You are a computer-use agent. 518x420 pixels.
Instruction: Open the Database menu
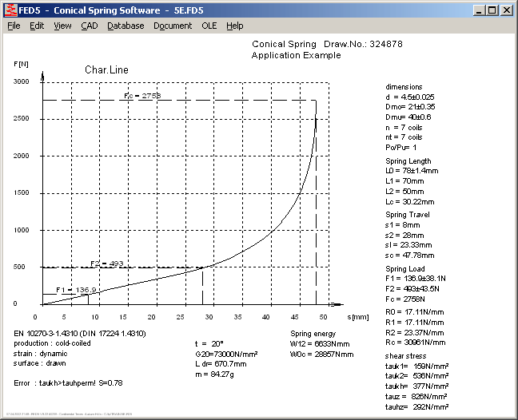pos(126,26)
